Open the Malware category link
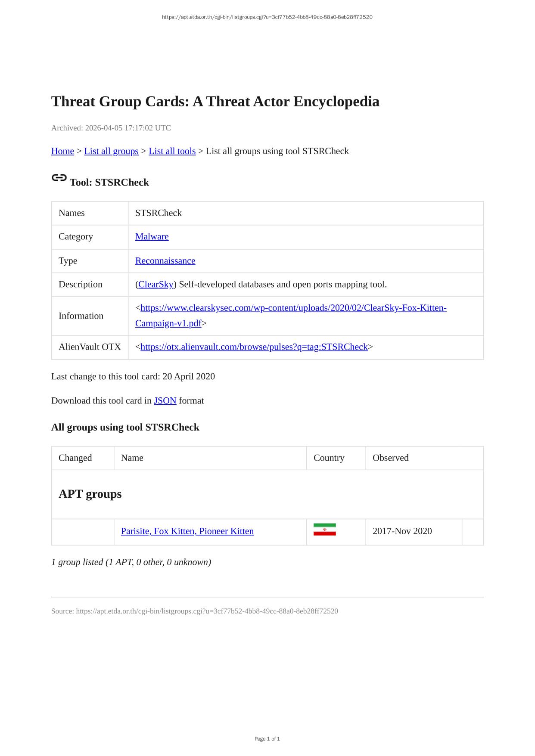Image resolution: width=535 pixels, height=756 pixels. tap(152, 237)
